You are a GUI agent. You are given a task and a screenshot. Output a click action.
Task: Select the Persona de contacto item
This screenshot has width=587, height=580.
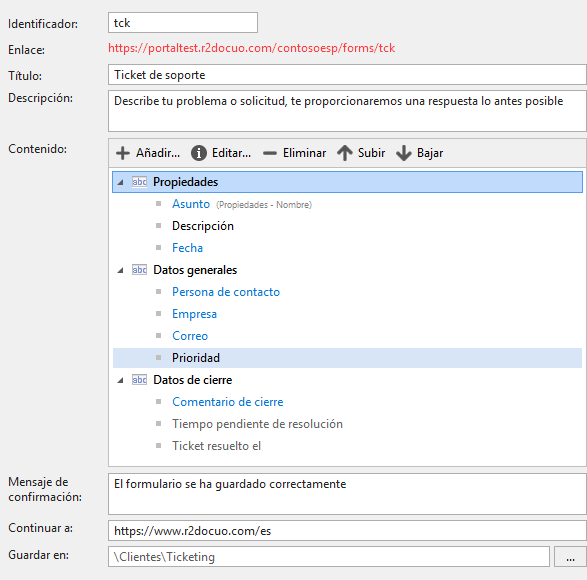click(x=226, y=292)
